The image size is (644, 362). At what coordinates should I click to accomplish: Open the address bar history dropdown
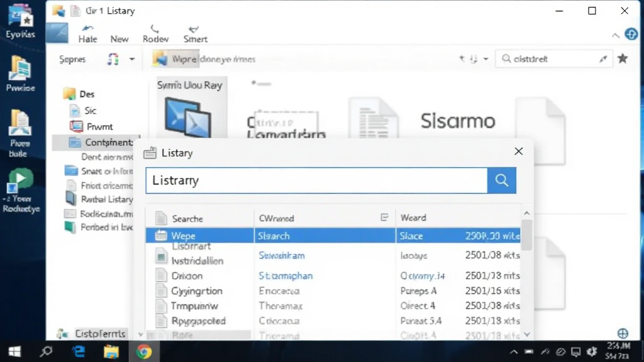coord(486,59)
